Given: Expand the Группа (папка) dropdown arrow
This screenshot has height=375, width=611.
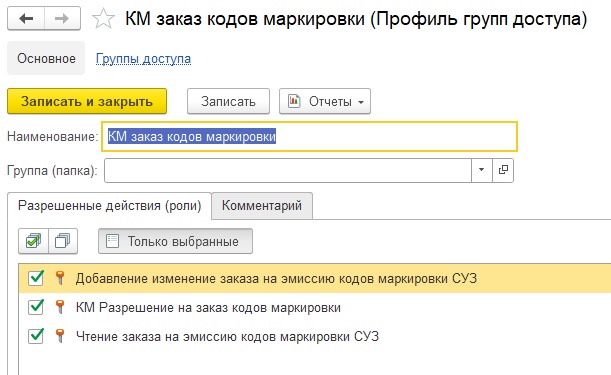Looking at the screenshot, I should coord(482,170).
